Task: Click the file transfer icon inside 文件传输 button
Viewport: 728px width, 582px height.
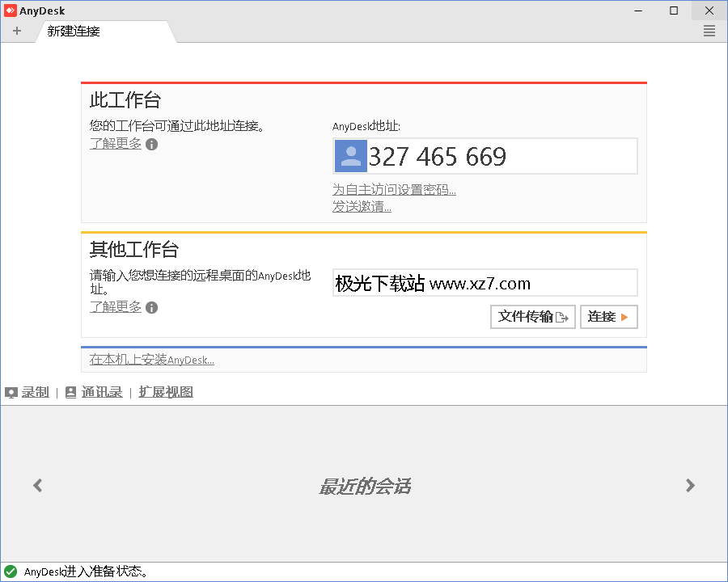Action: coord(561,317)
